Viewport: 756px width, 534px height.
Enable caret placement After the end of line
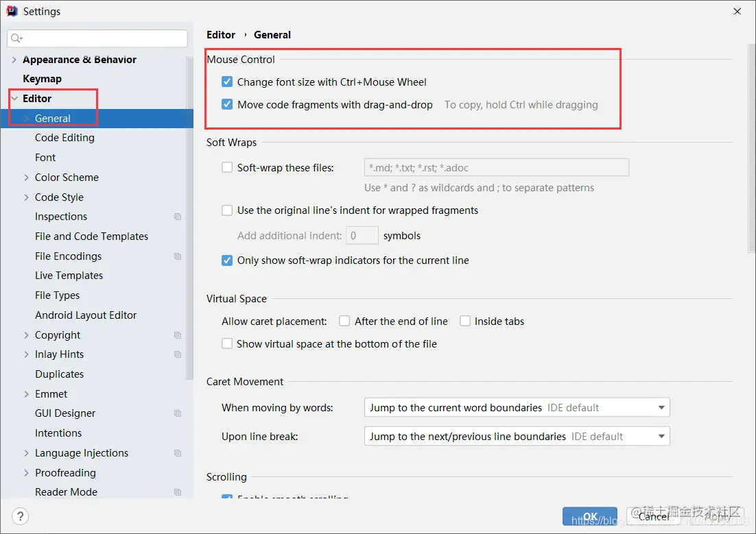click(344, 321)
